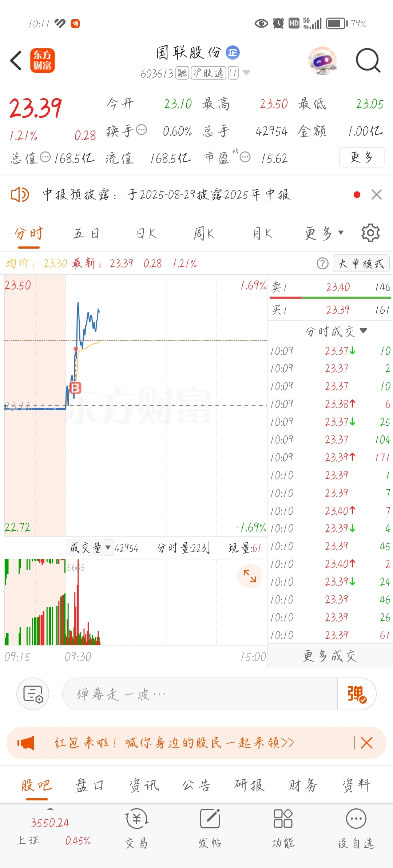Screen dimensions: 393x868
Task: Open the search magnifier icon
Action: (x=368, y=60)
